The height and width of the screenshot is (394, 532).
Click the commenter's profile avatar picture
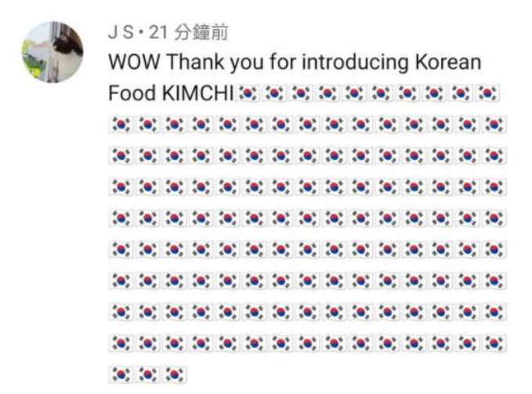pos(52,52)
